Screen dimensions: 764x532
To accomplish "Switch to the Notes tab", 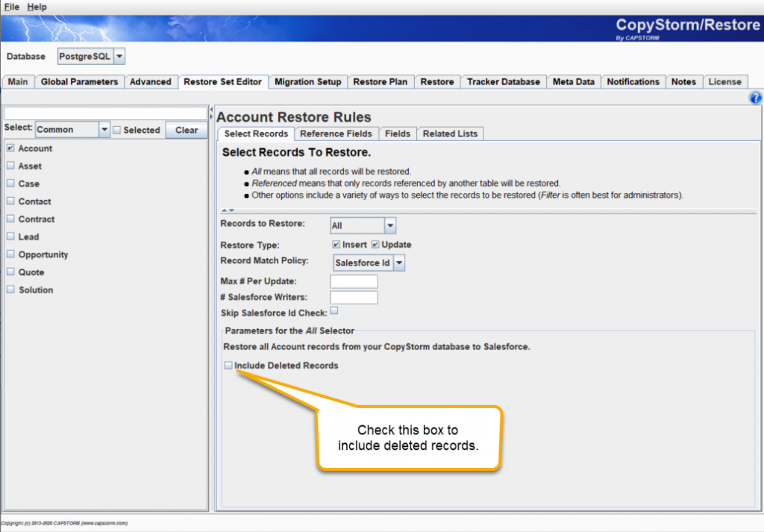I will pos(683,82).
